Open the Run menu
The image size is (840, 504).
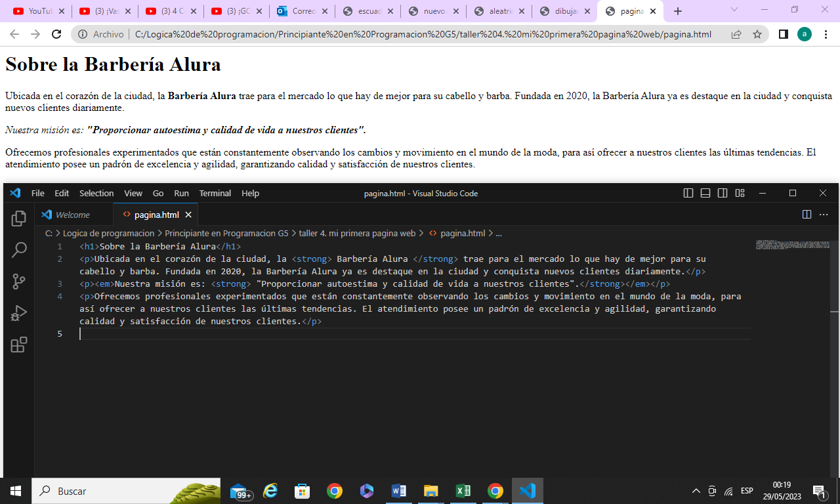tap(181, 193)
